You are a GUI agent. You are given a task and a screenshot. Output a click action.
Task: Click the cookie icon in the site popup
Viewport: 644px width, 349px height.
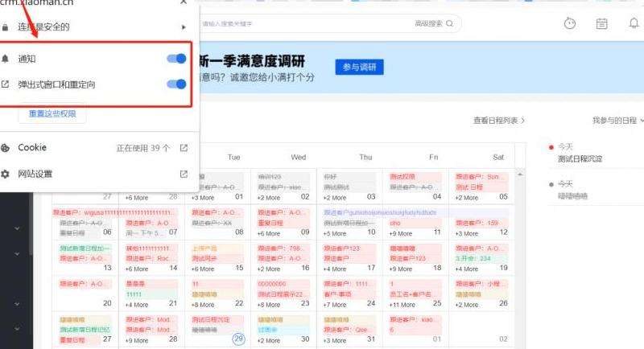click(x=6, y=148)
